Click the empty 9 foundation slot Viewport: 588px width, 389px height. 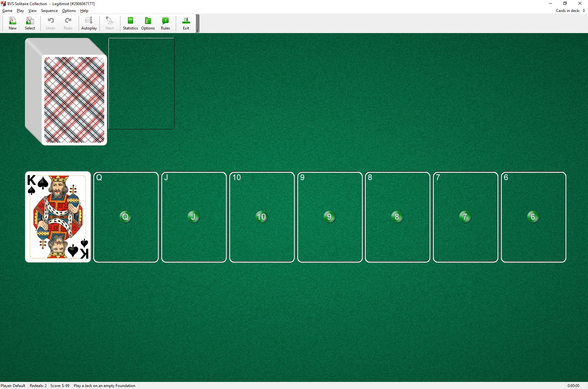point(330,217)
